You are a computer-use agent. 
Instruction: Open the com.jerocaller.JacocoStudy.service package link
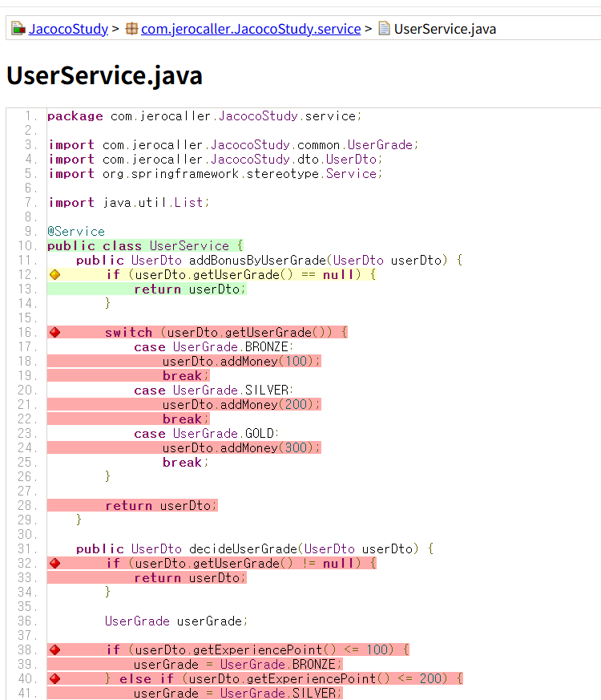click(x=251, y=29)
